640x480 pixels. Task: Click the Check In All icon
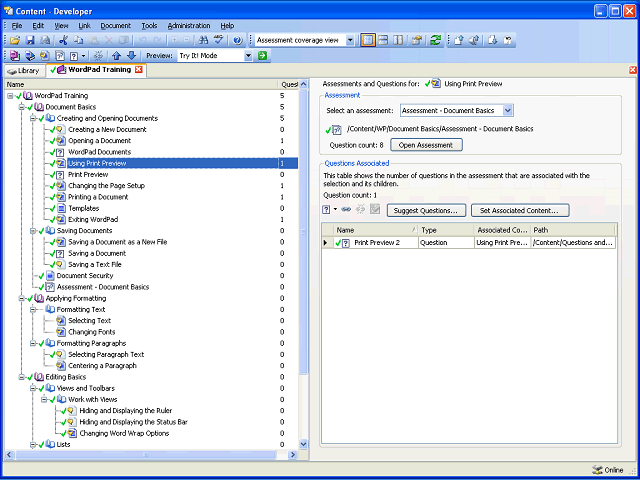474,40
